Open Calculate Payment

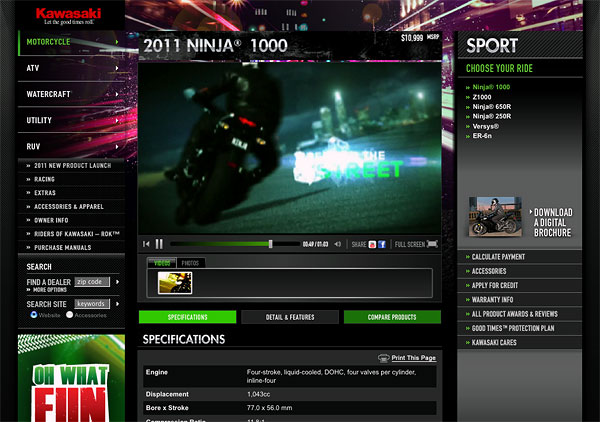(498, 257)
